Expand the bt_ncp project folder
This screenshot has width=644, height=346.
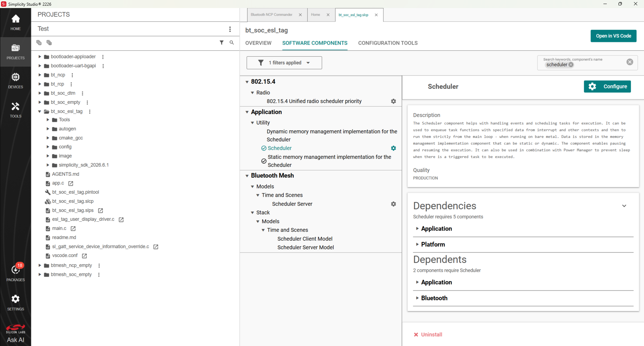point(40,75)
